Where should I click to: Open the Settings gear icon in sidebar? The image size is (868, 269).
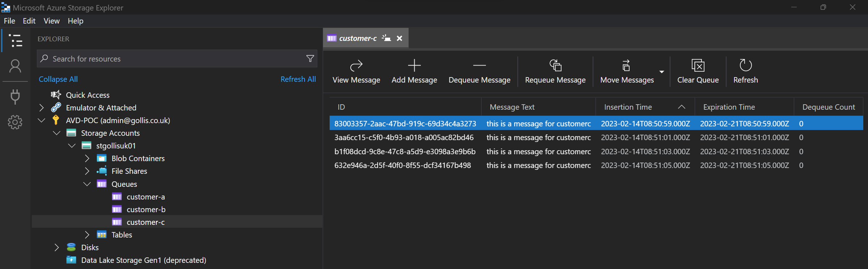point(15,122)
